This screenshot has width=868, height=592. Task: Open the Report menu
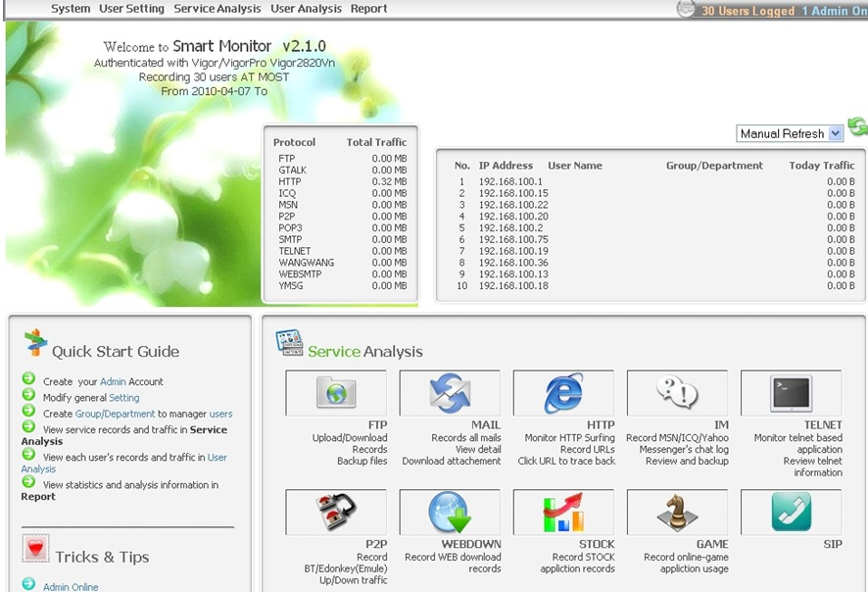[368, 9]
